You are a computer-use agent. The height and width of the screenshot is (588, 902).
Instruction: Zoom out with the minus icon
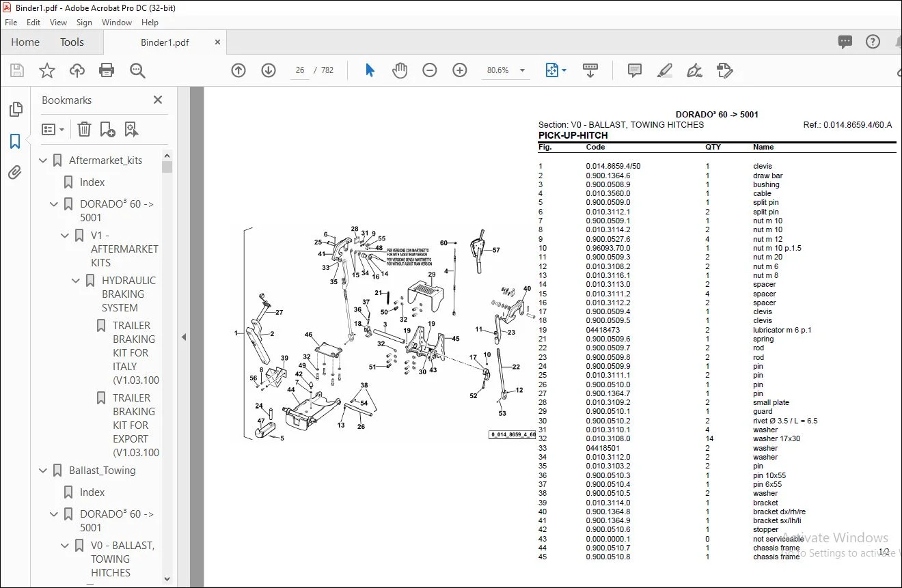coord(430,70)
